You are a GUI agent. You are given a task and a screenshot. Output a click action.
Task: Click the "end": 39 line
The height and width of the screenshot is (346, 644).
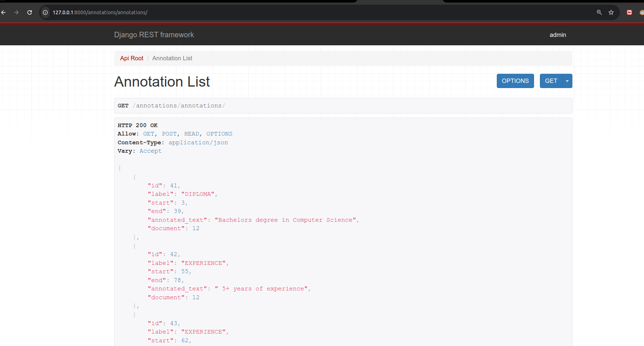[165, 211]
